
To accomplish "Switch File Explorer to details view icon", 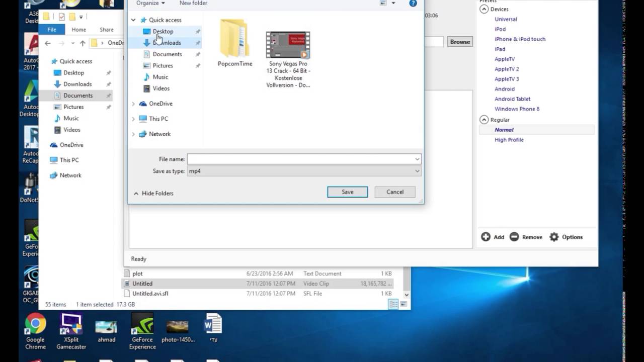I will coord(393,304).
